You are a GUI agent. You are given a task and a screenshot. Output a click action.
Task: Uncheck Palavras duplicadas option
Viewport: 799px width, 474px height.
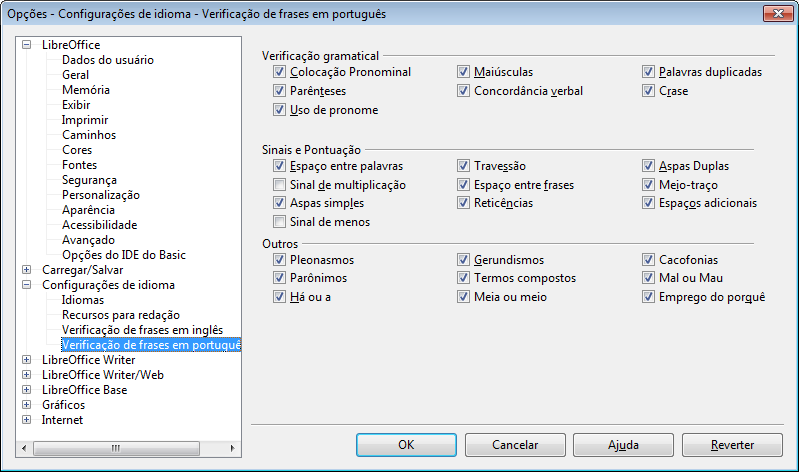point(649,72)
